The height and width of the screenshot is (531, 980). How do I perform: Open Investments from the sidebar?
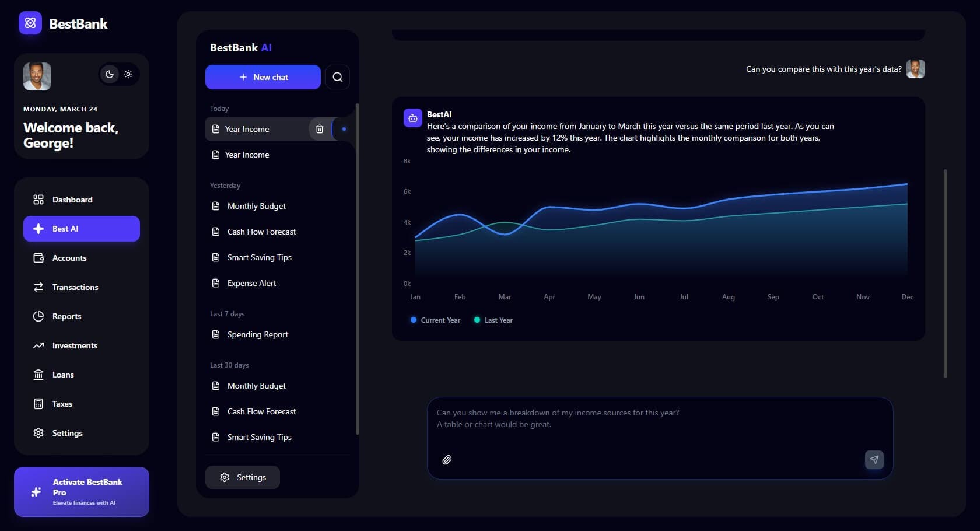click(x=75, y=345)
